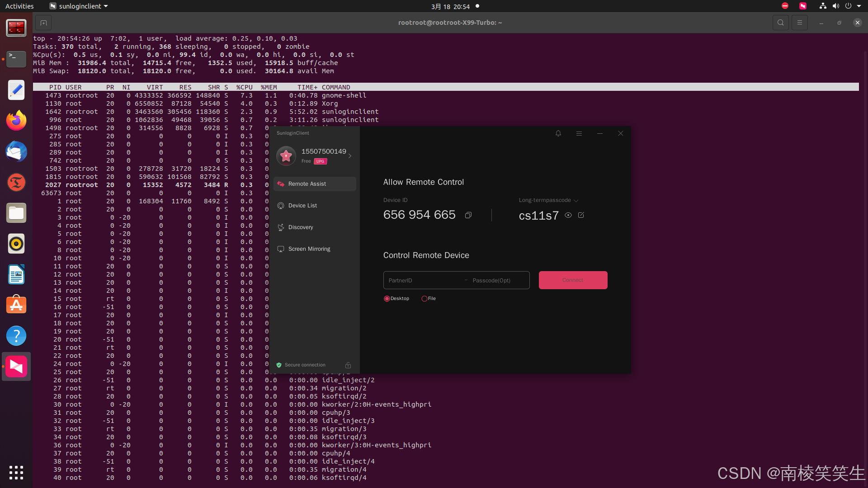
Task: Open Sunlogin hamburger menu
Action: [579, 133]
